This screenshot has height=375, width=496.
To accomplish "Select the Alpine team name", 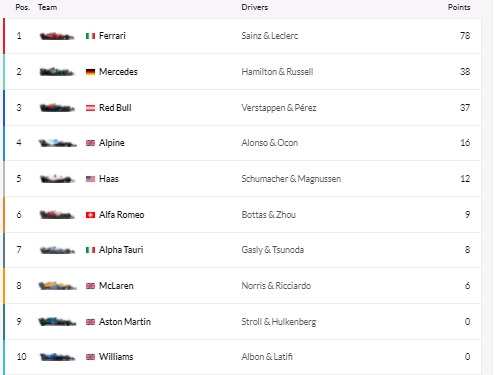I will point(112,143).
